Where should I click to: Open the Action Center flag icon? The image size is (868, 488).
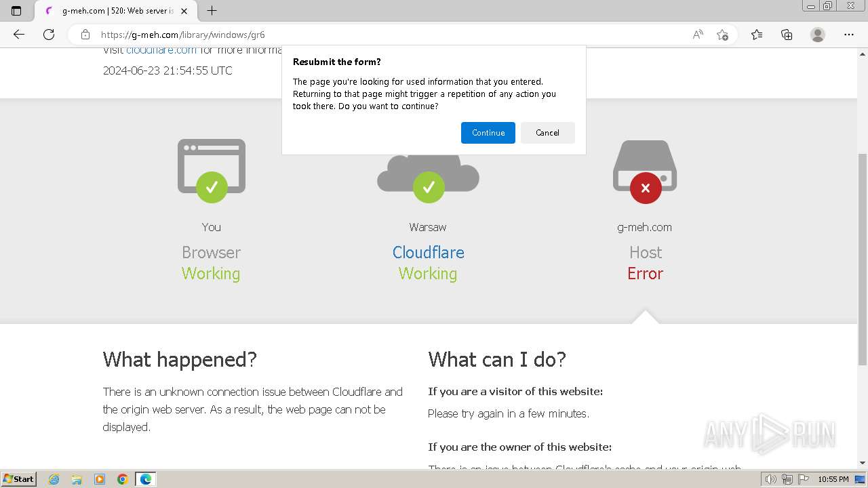click(804, 479)
